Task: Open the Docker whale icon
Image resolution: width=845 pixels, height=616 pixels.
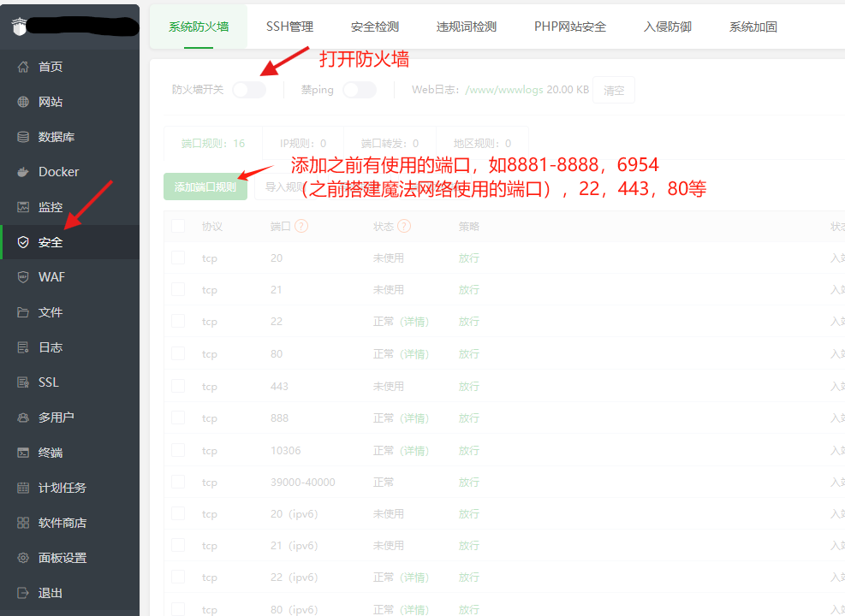Action: point(23,172)
